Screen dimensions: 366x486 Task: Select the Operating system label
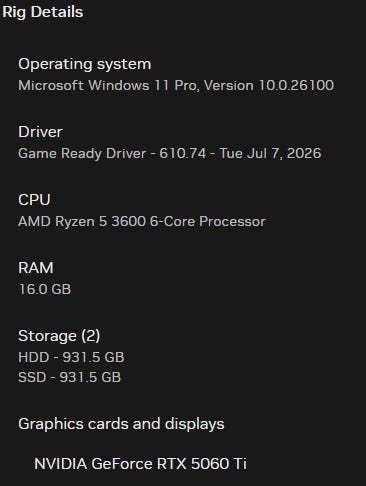(x=85, y=64)
